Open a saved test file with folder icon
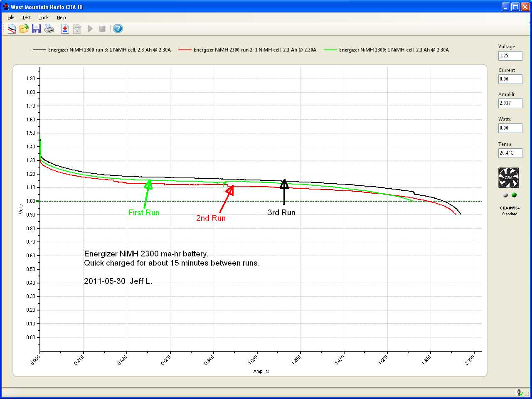The height and width of the screenshot is (399, 532). tap(24, 29)
